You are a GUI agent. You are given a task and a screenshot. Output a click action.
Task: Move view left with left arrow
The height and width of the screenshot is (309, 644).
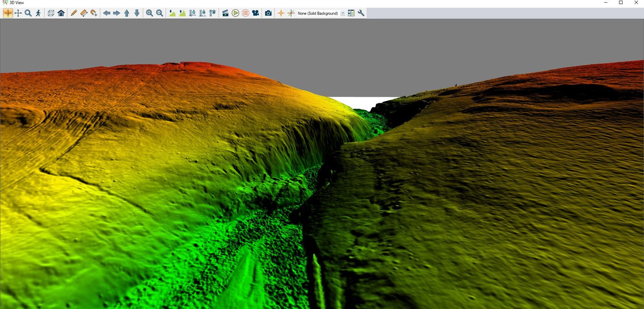[x=107, y=13]
